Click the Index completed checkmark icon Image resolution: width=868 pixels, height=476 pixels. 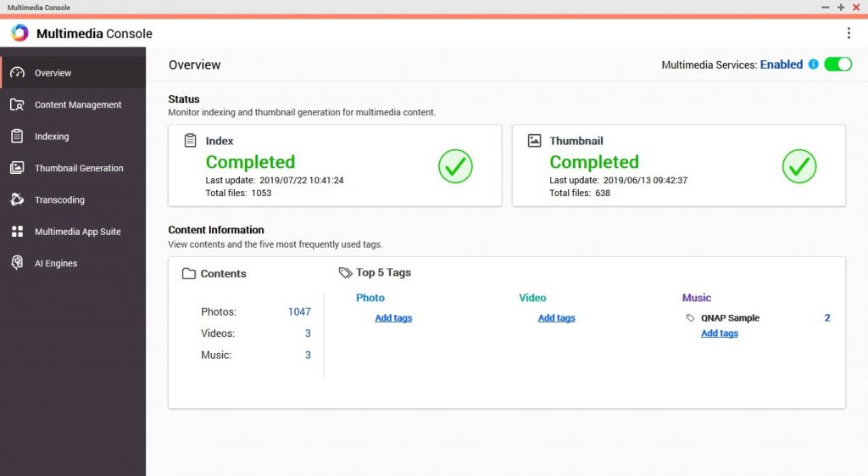point(455,166)
